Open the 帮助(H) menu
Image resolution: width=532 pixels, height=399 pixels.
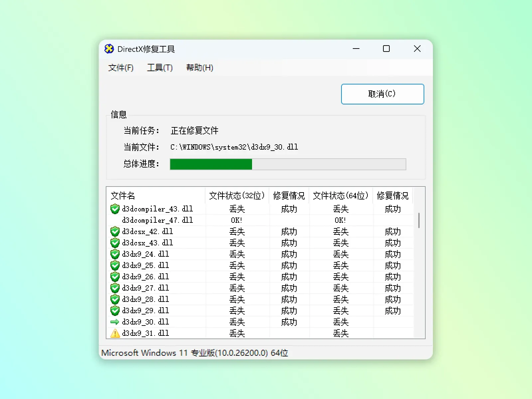click(x=199, y=68)
